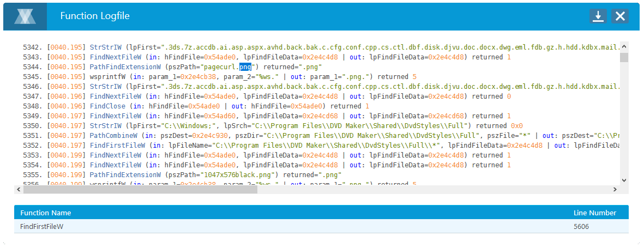Click the Function Name column header
The width and height of the screenshot is (644, 248).
(46, 213)
